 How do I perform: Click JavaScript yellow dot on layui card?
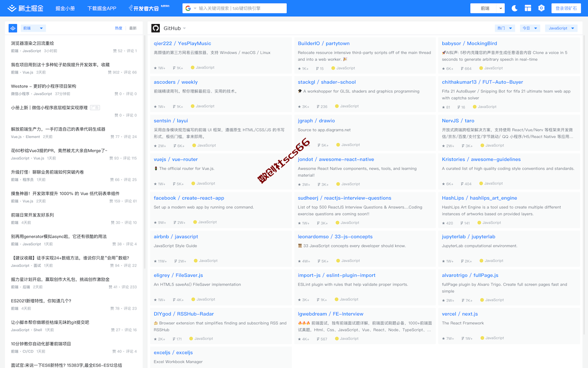(x=193, y=145)
